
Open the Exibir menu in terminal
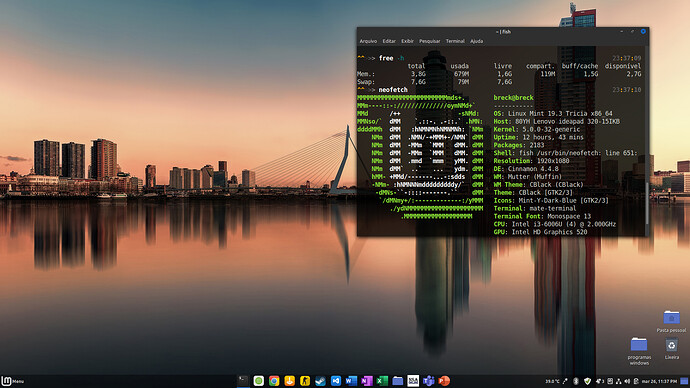(x=407, y=41)
